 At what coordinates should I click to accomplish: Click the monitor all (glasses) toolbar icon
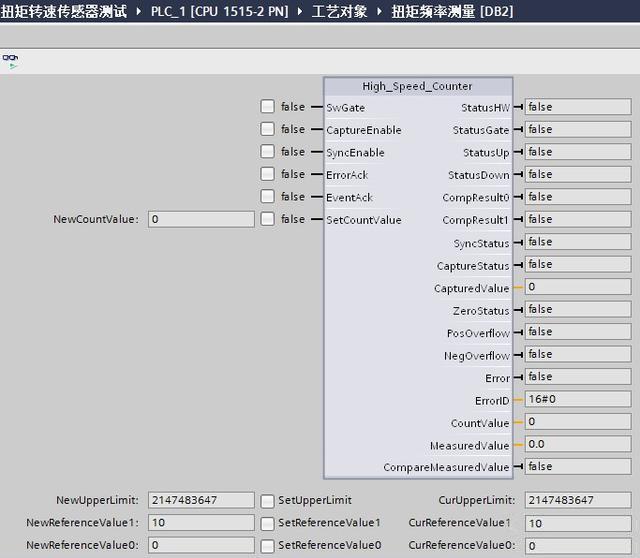click(x=10, y=60)
